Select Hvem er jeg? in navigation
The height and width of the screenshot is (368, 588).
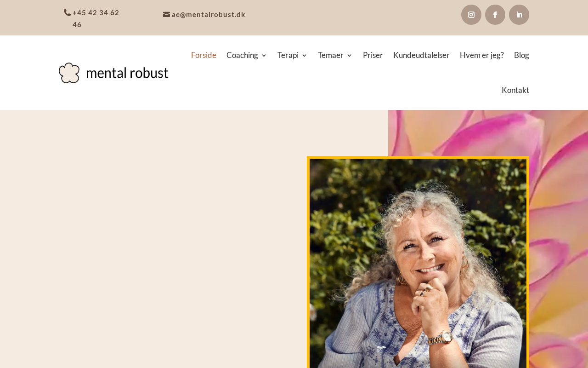pyautogui.click(x=482, y=55)
